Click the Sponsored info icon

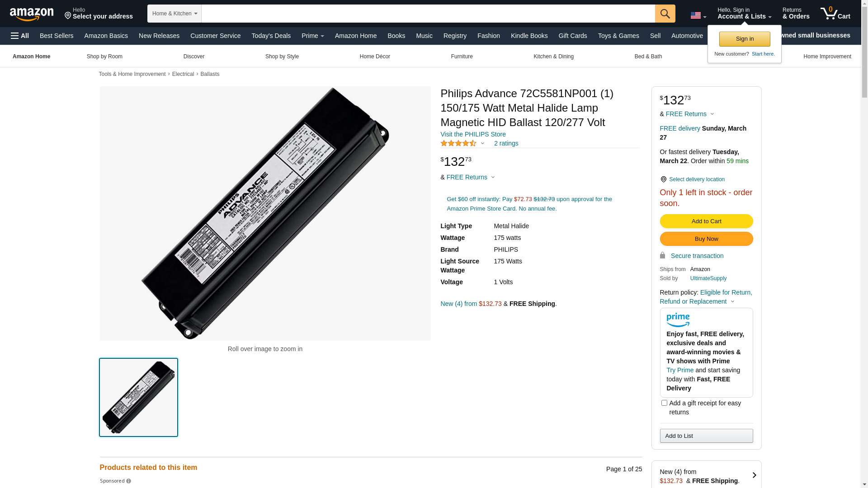click(x=129, y=481)
